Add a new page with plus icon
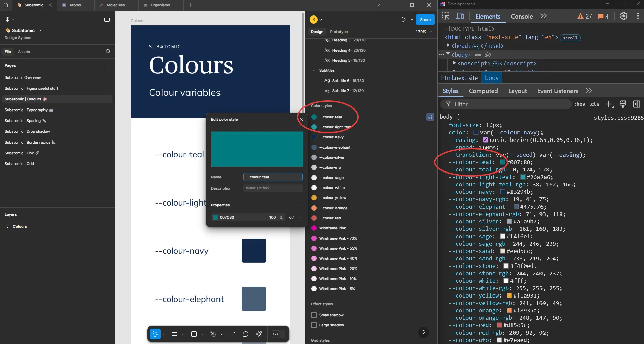644x344 pixels. pyautogui.click(x=108, y=65)
